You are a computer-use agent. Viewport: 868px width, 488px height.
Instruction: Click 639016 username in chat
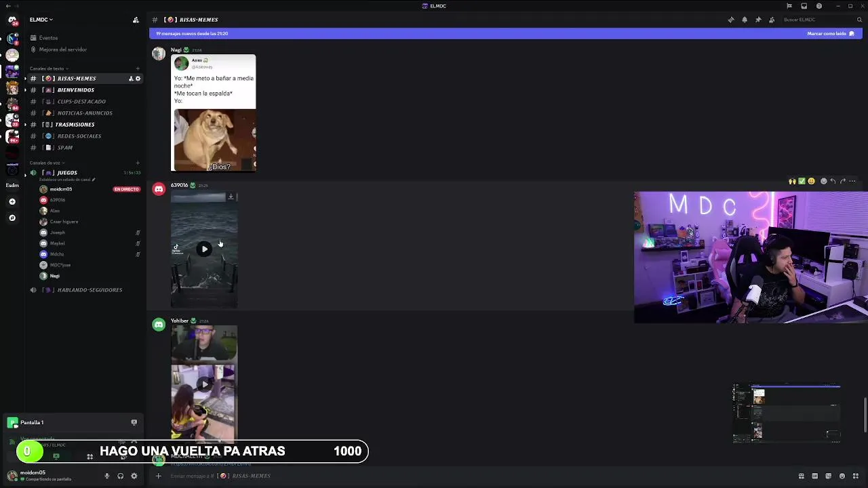click(x=179, y=185)
